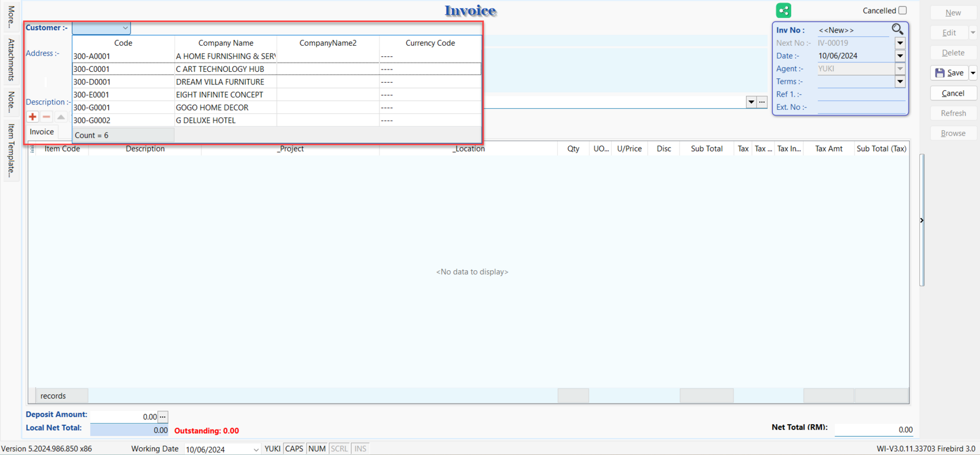Click the Ext. No input field
This screenshot has height=455, width=980.
(861, 108)
